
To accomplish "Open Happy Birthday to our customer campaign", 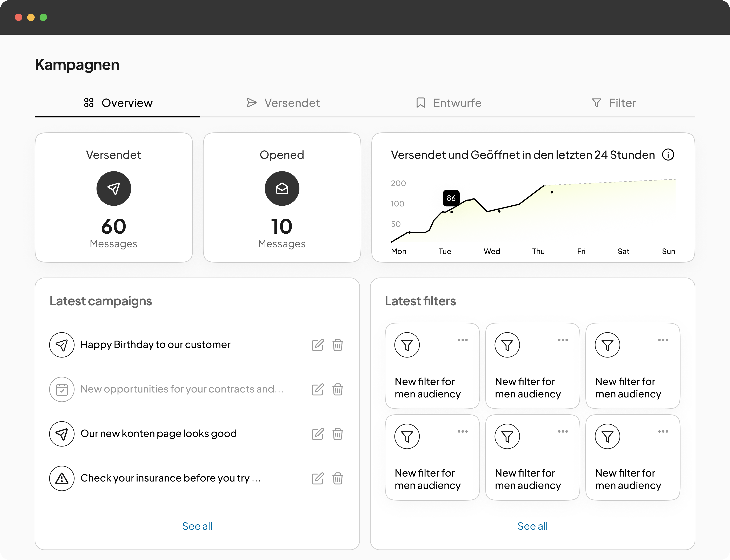I will coord(155,345).
